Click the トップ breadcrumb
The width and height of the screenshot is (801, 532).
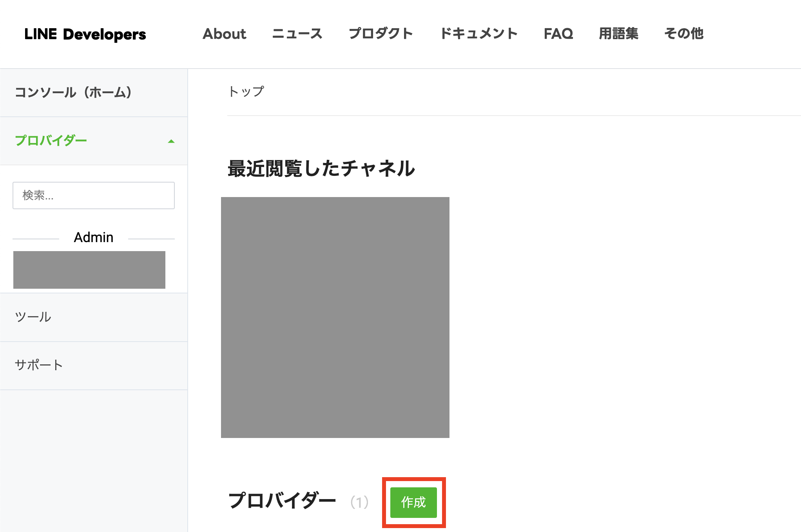pyautogui.click(x=246, y=92)
